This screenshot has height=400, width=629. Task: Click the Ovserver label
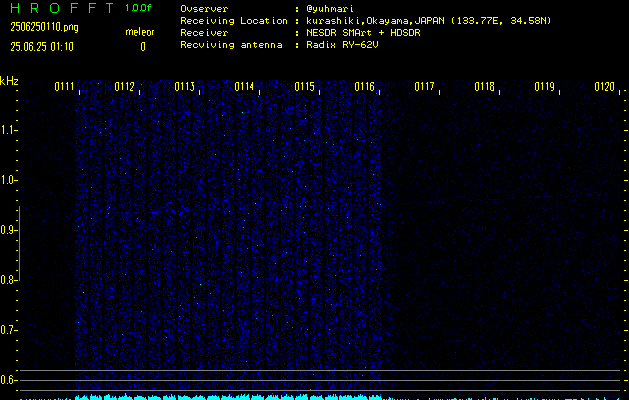click(204, 9)
